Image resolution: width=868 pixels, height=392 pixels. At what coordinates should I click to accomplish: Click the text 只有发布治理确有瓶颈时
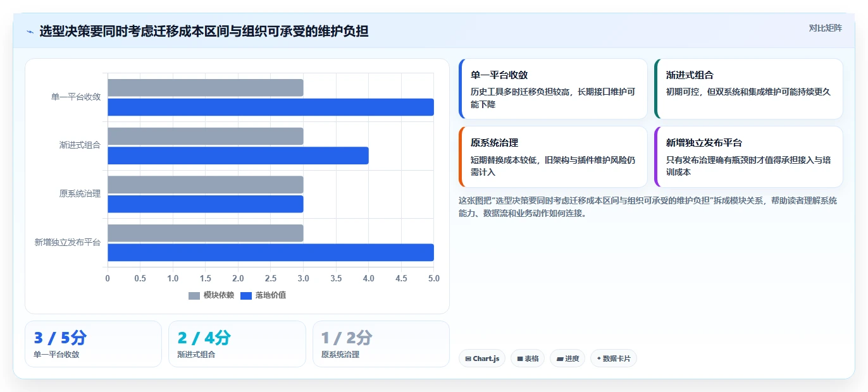[x=719, y=160]
